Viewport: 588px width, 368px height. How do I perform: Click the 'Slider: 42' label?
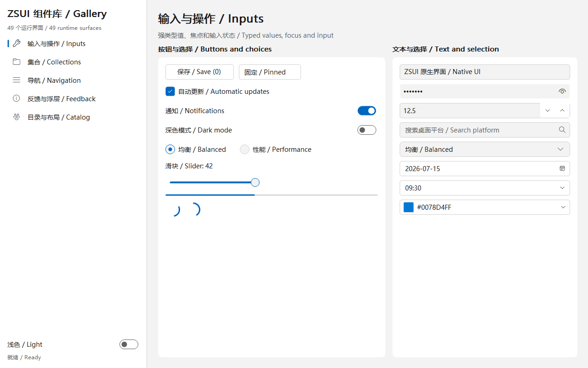pyautogui.click(x=189, y=166)
